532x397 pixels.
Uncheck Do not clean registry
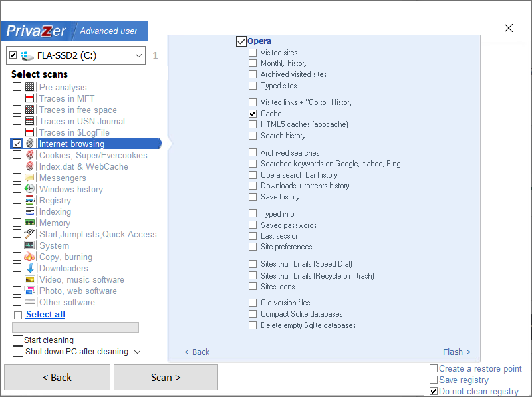point(434,391)
